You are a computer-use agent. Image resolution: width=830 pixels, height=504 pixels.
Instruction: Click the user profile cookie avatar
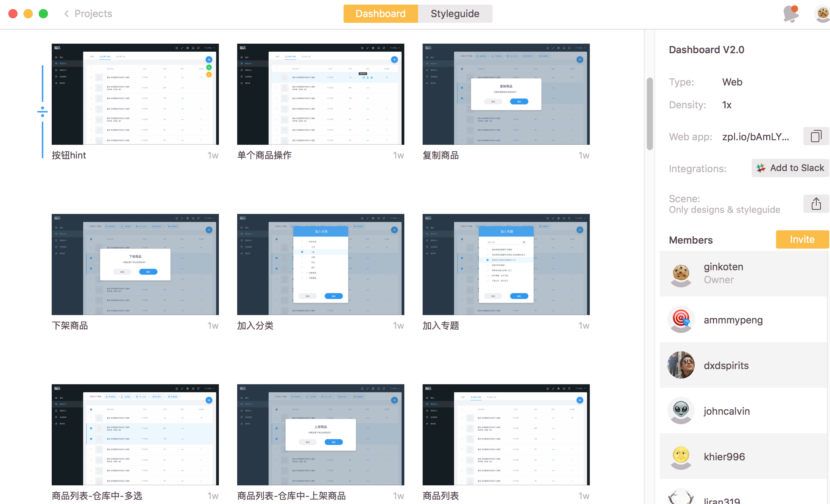pos(822,14)
